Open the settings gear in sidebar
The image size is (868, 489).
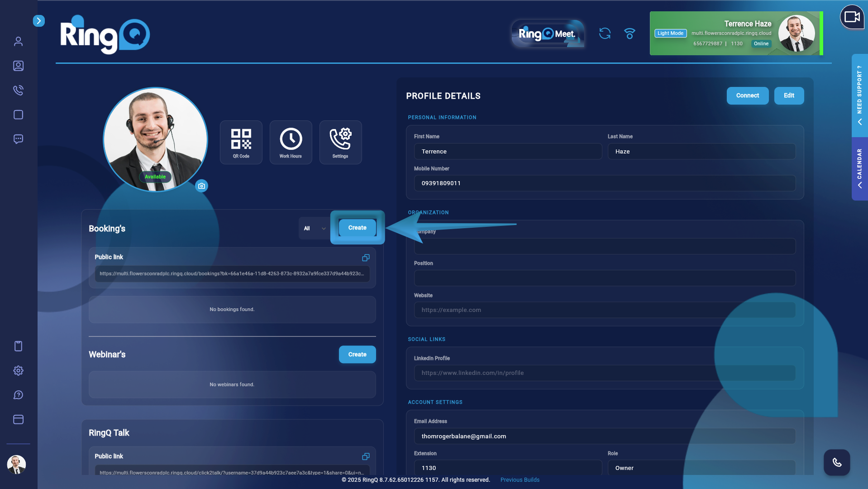point(18,370)
